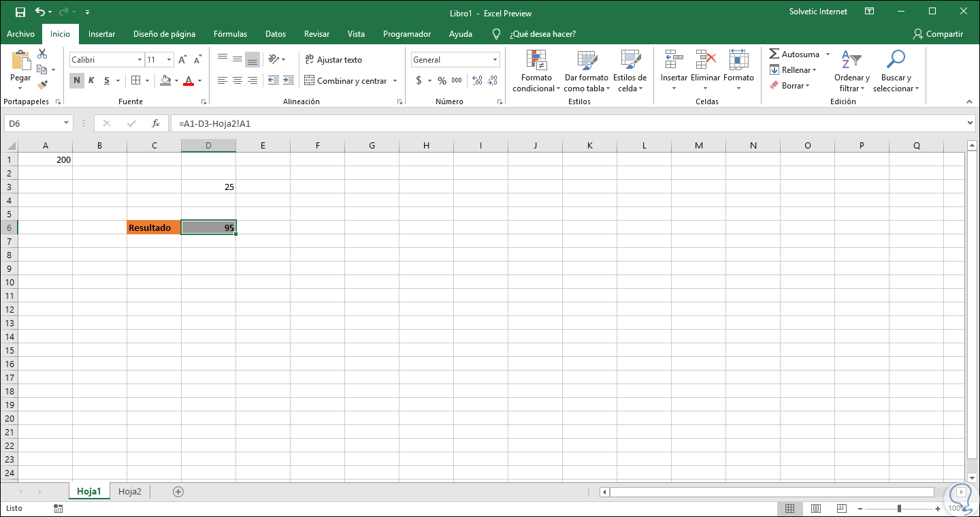Screen dimensions: 980x517
Task: Open the font name Calibri dropdown
Action: [140, 60]
